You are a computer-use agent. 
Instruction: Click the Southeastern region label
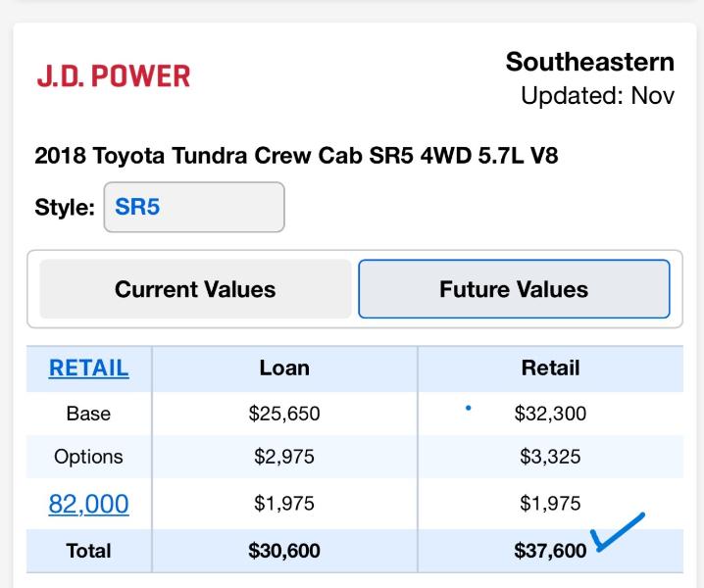click(x=589, y=62)
